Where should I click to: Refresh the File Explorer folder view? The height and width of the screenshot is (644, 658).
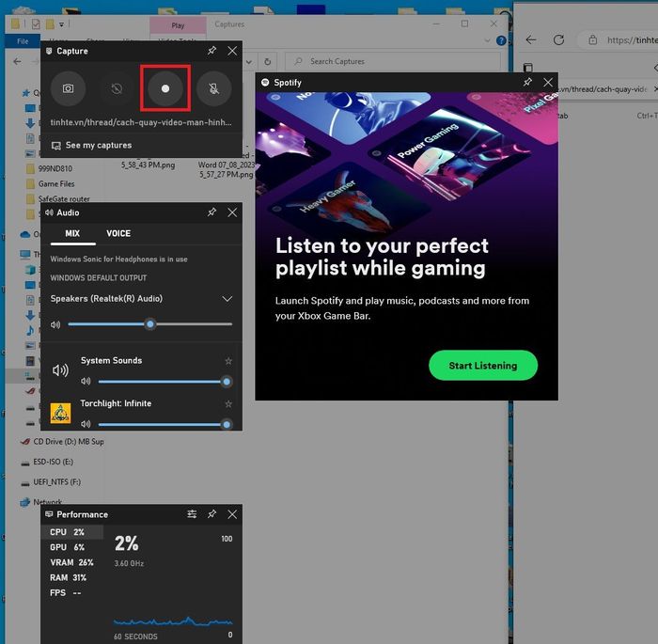[x=267, y=62]
